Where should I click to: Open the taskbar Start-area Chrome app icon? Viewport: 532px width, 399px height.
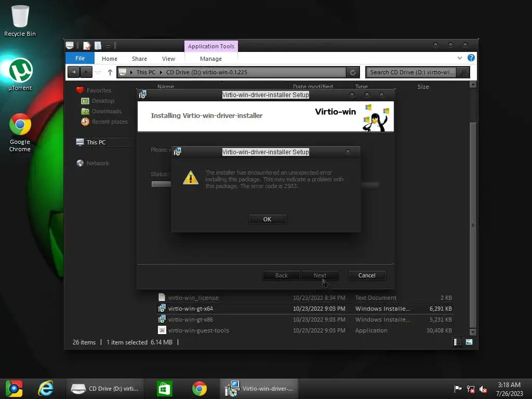(x=14, y=389)
